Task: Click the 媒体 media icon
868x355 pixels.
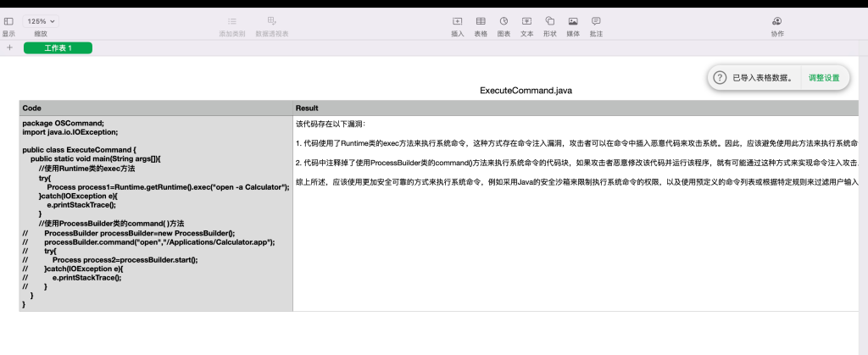Action: click(573, 21)
